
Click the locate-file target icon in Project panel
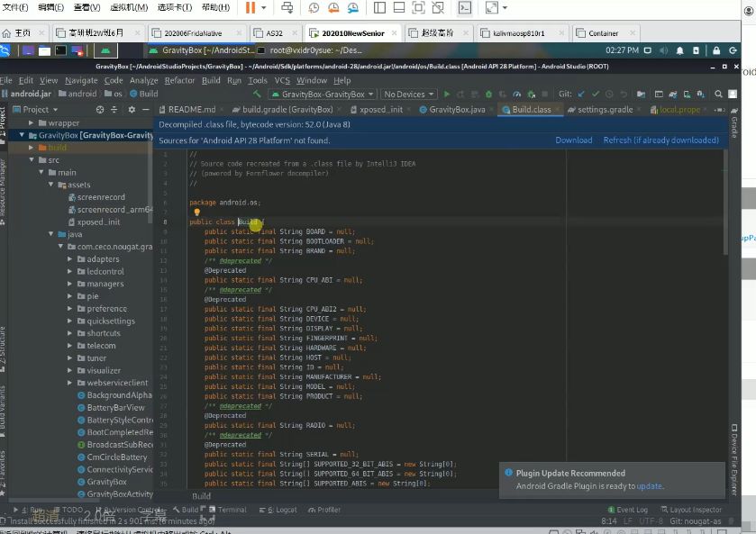(x=102, y=109)
